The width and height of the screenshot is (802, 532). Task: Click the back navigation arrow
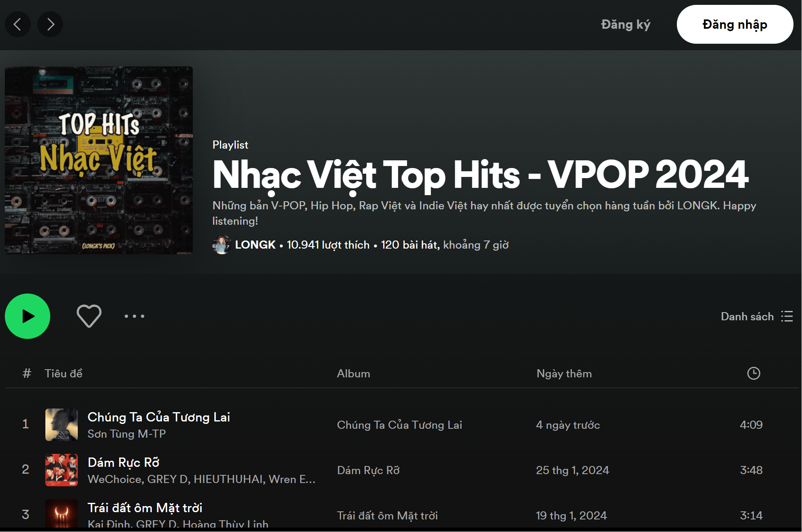[18, 24]
